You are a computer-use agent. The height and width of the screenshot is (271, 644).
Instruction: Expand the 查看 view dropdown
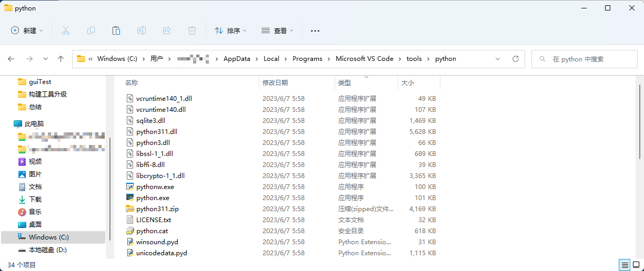[277, 30]
